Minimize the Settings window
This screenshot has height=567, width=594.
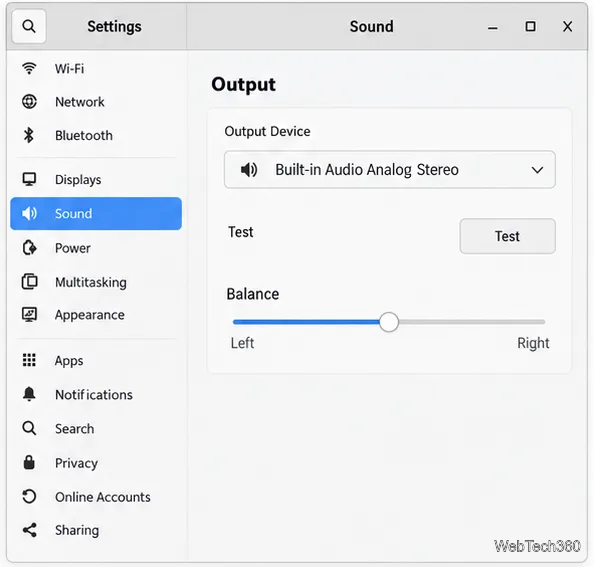(492, 27)
